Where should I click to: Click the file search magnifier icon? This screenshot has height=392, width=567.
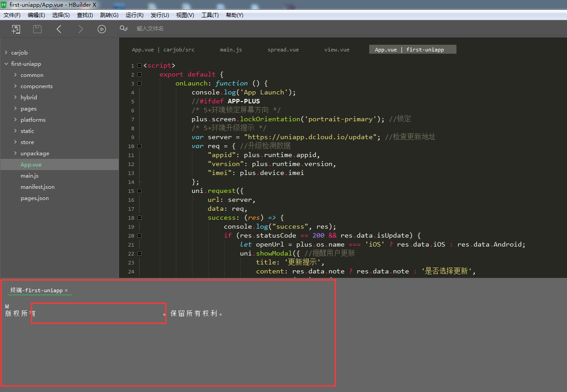(124, 29)
